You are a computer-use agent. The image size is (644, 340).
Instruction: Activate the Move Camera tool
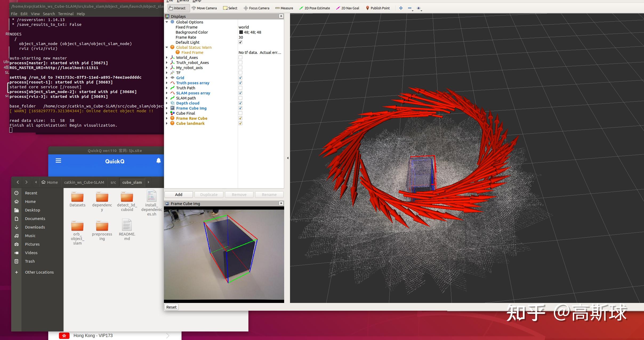coord(204,8)
